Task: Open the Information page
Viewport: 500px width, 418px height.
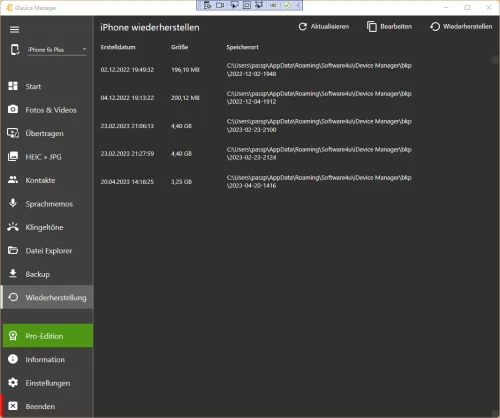Action: click(x=47, y=359)
